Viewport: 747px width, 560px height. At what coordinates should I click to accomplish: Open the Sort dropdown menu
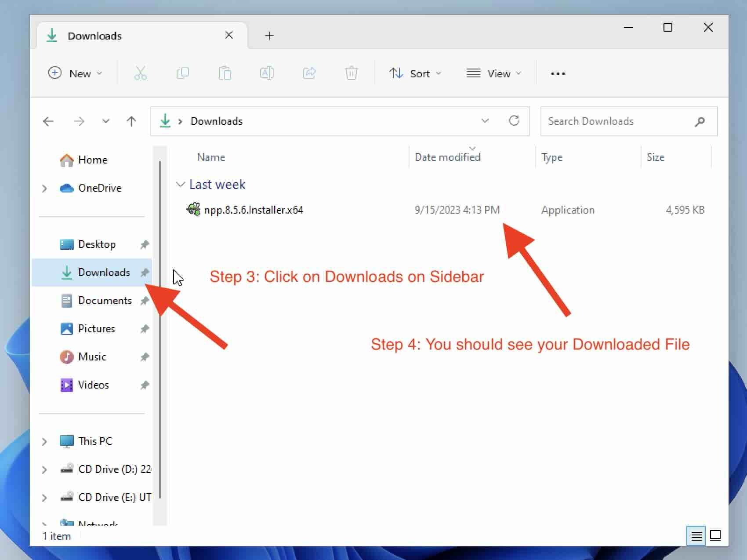coord(415,73)
